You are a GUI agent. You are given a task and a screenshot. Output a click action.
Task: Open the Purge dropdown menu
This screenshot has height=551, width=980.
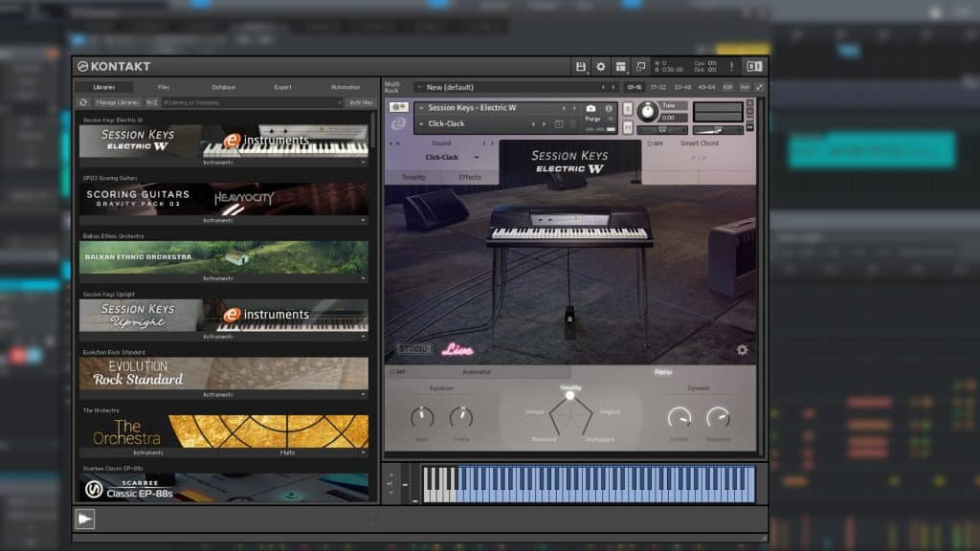click(x=610, y=119)
